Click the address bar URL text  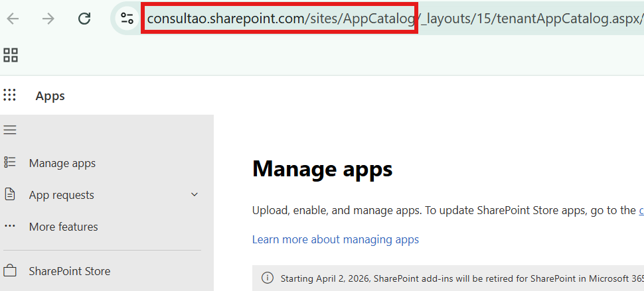pos(396,19)
